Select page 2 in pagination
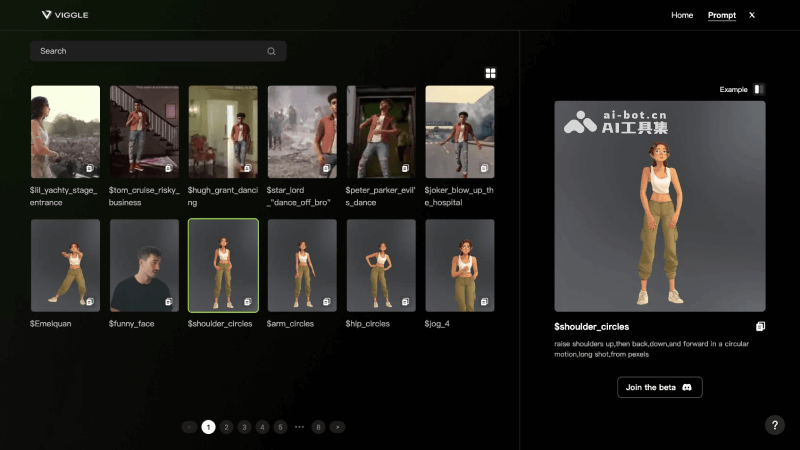This screenshot has height=450, width=800. tap(227, 427)
